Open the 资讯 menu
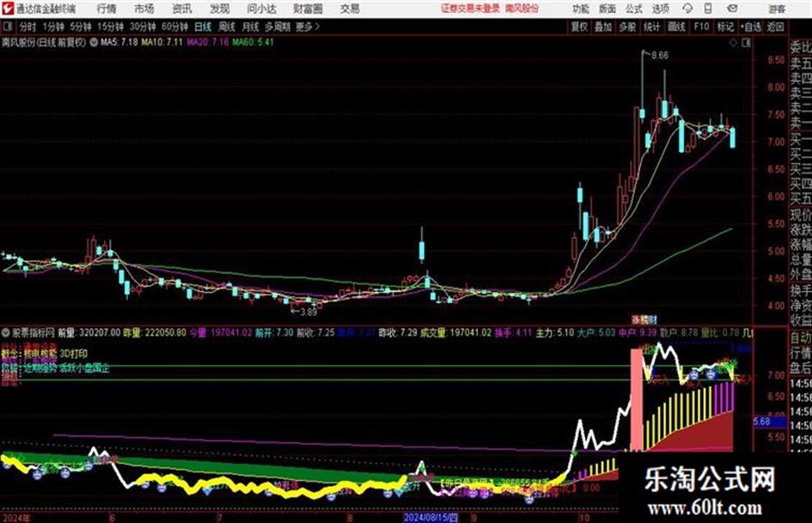Image resolution: width=812 pixels, height=523 pixels. pos(182,9)
